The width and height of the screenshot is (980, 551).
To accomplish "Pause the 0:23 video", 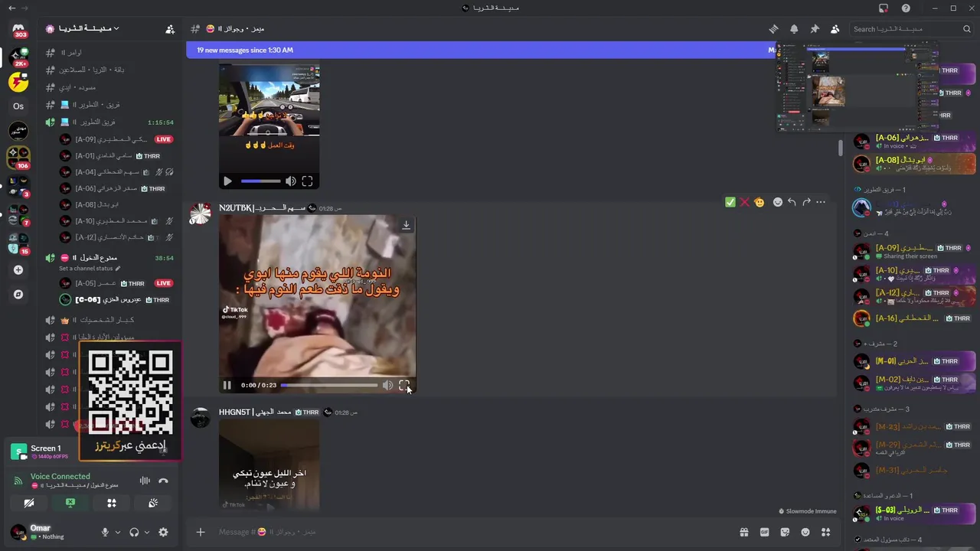I will coord(227,385).
